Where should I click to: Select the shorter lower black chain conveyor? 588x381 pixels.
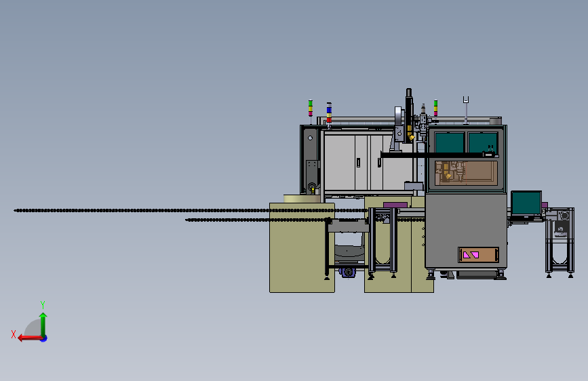[258, 220]
